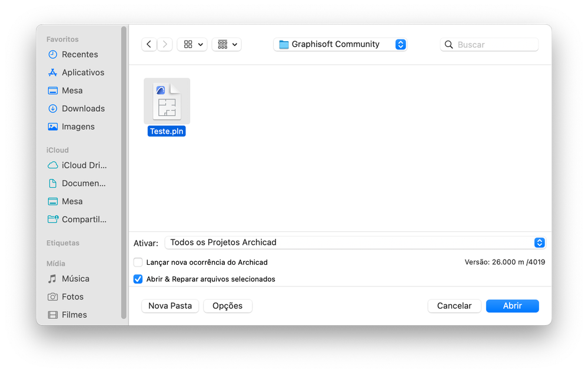The width and height of the screenshot is (588, 373).
Task: Click Nova Pasta button
Action: pyautogui.click(x=170, y=306)
